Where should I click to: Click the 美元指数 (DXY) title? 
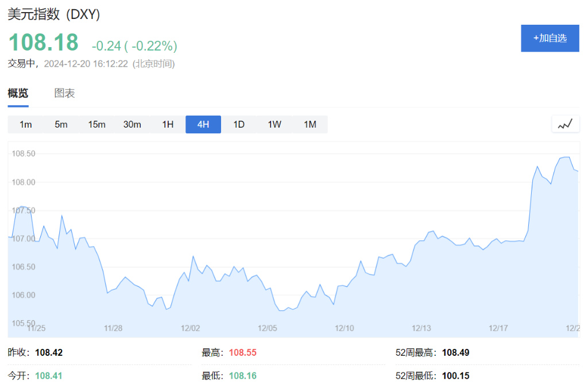click(x=54, y=15)
